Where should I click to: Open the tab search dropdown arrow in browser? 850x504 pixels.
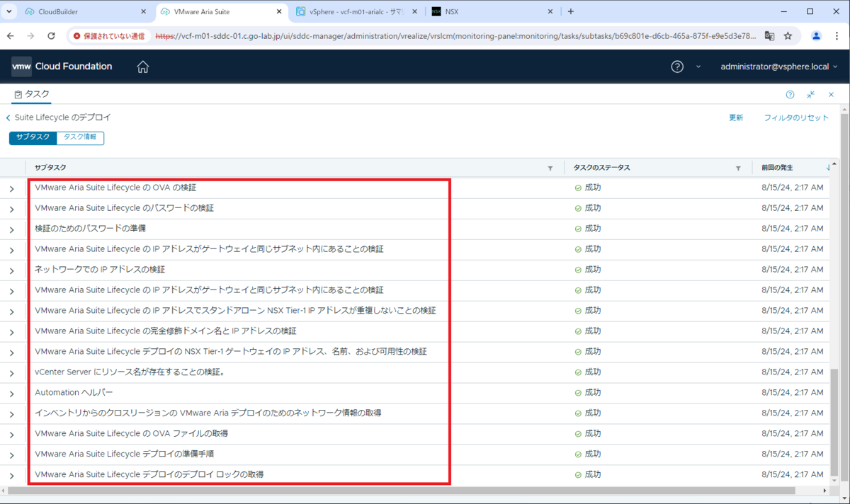[11, 11]
